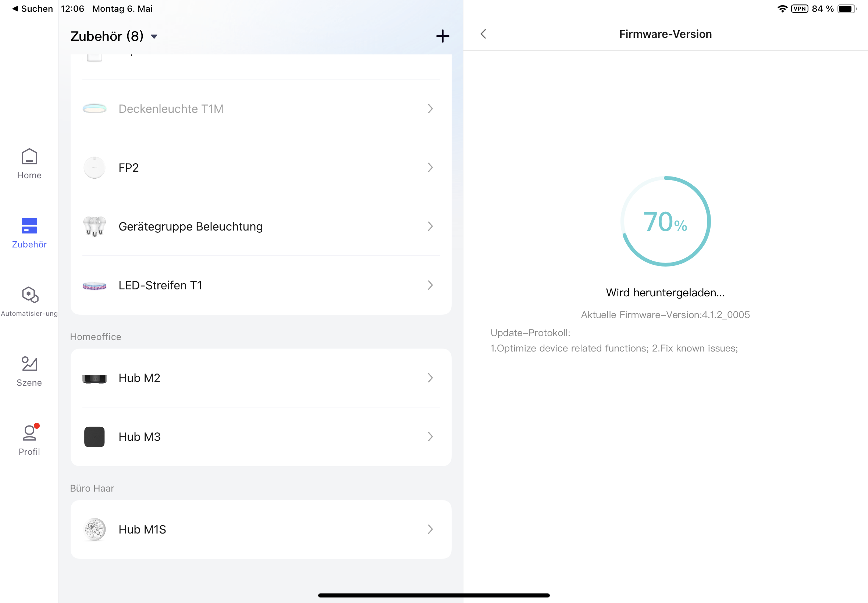Screen dimensions: 868x603
Task: Open the Szene section icon
Action: tap(29, 364)
